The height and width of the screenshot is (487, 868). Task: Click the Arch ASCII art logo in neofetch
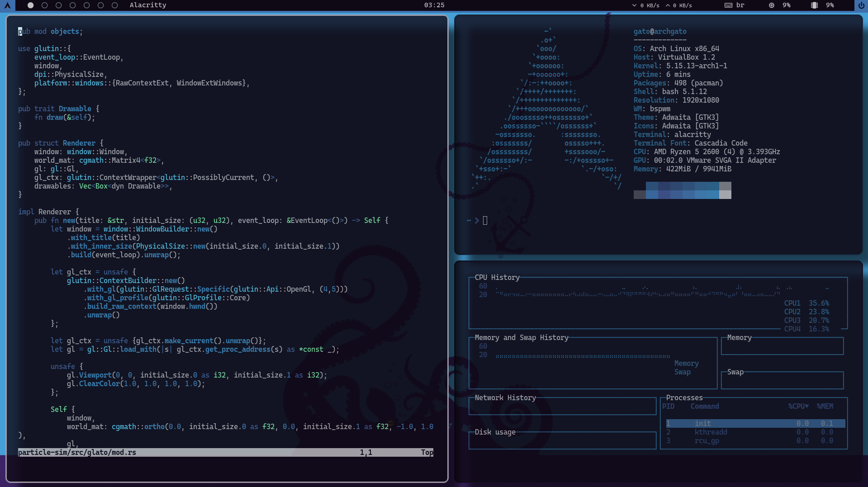pyautogui.click(x=547, y=109)
